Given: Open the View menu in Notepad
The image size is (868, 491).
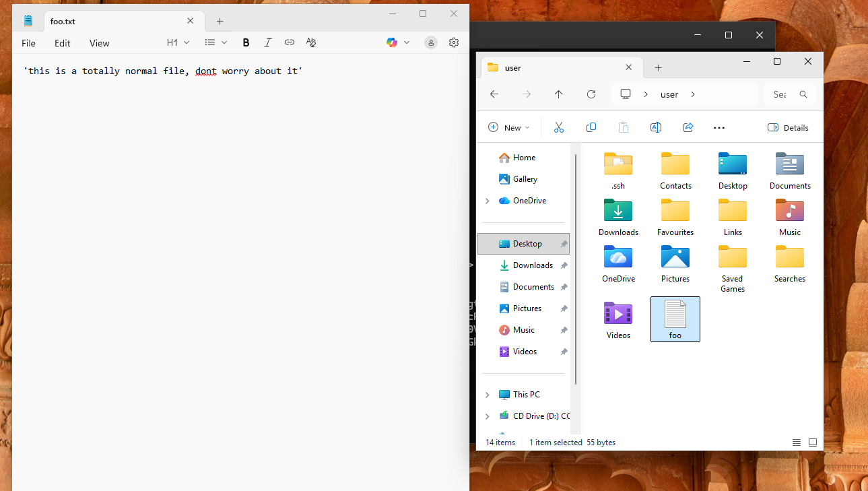Looking at the screenshot, I should 99,43.
